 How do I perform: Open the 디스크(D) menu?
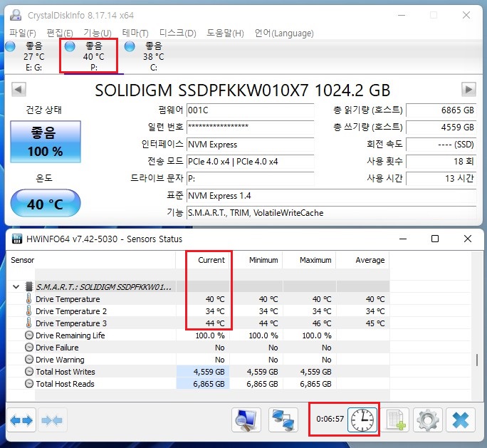coord(178,33)
